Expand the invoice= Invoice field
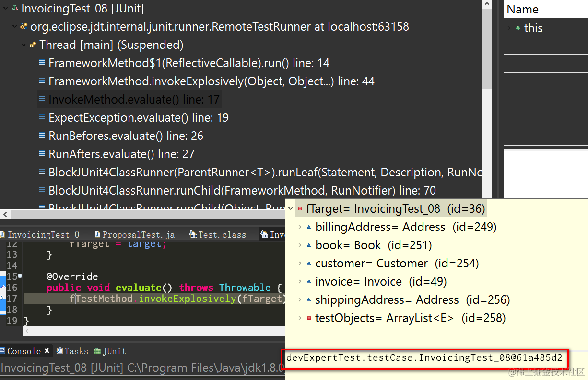The width and height of the screenshot is (588, 380). 300,282
